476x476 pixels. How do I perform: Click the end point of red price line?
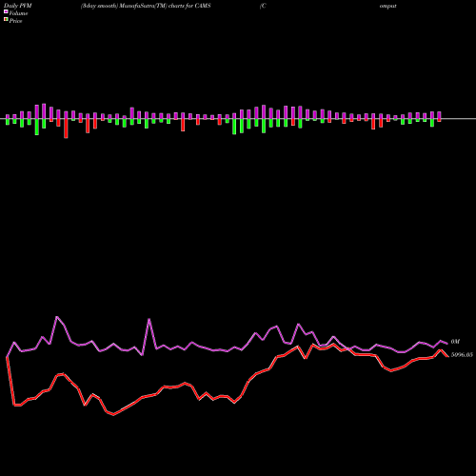(447, 356)
